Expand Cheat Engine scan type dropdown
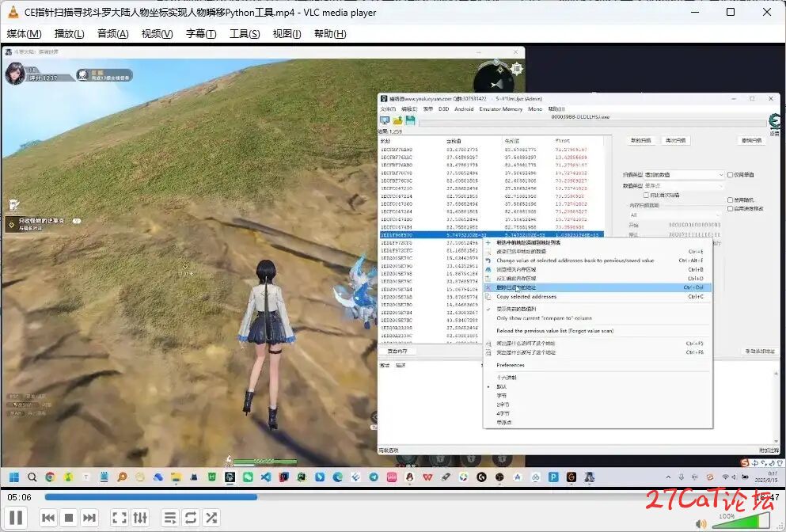Image resolution: width=786 pixels, height=532 pixels. 684,174
